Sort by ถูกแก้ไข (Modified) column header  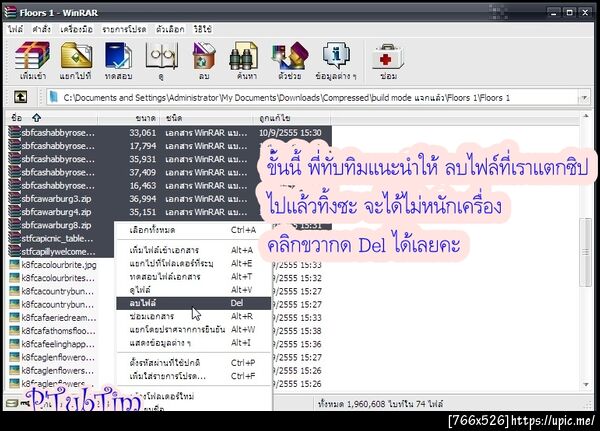(292, 118)
